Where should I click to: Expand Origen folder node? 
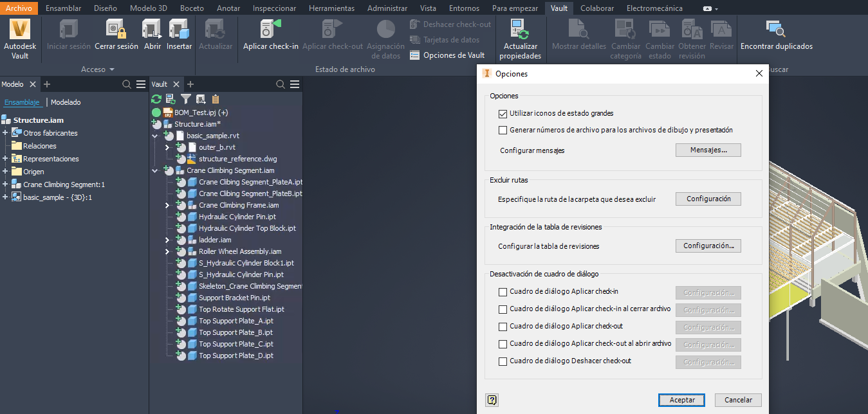5,172
